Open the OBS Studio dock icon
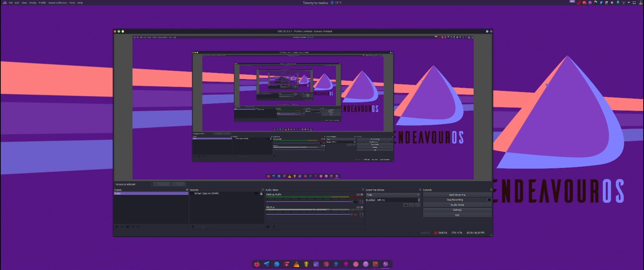This screenshot has height=270, width=644. point(385,264)
